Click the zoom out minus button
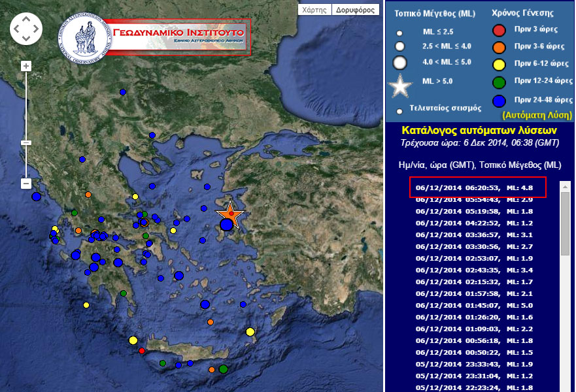The height and width of the screenshot is (392, 576). tap(26, 184)
